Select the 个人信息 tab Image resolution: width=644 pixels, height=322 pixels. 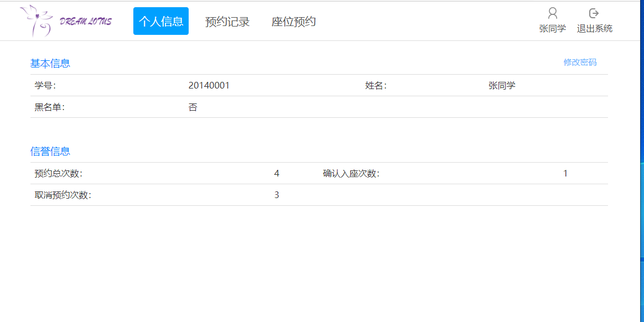[x=160, y=20]
